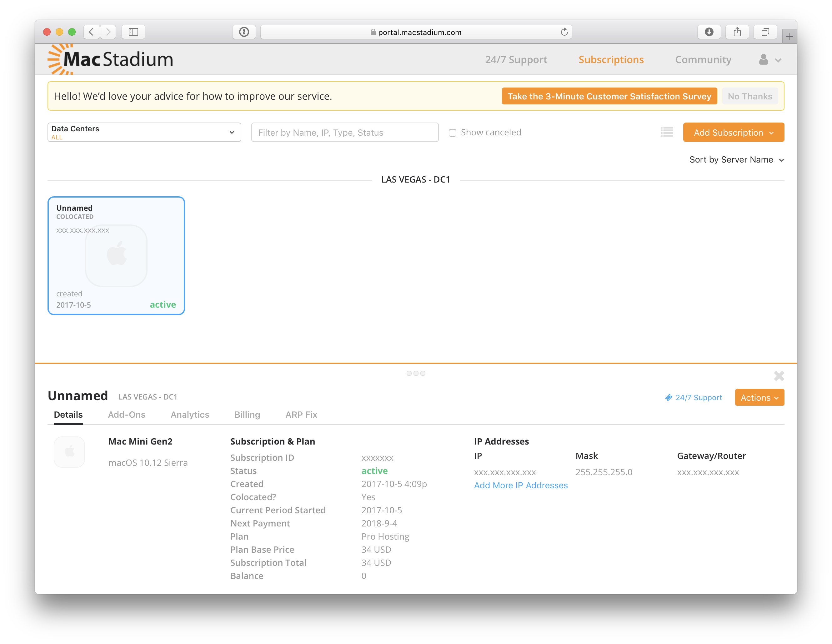This screenshot has width=832, height=644.
Task: Click the portal.macstadium.com address bar
Action: coord(416,32)
